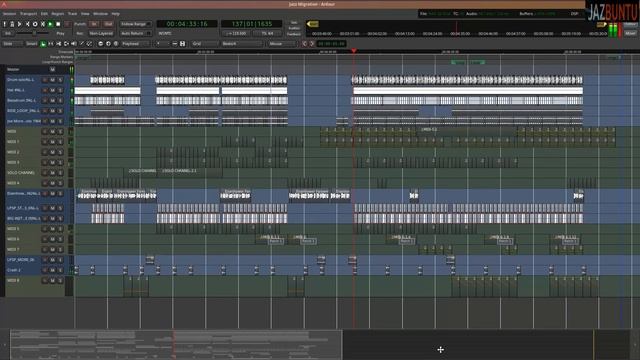Open the Grid snap mode dropdown
This screenshot has width=640, height=360.
[x=204, y=44]
